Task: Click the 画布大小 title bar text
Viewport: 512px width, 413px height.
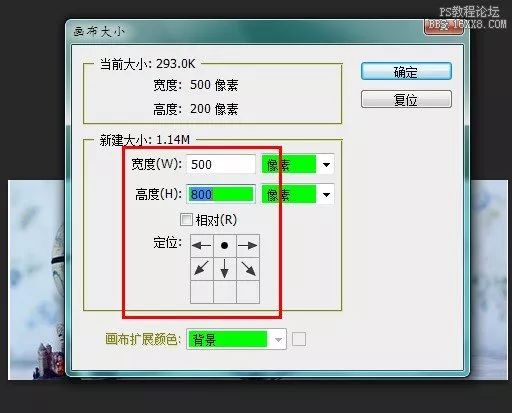Action: point(99,32)
